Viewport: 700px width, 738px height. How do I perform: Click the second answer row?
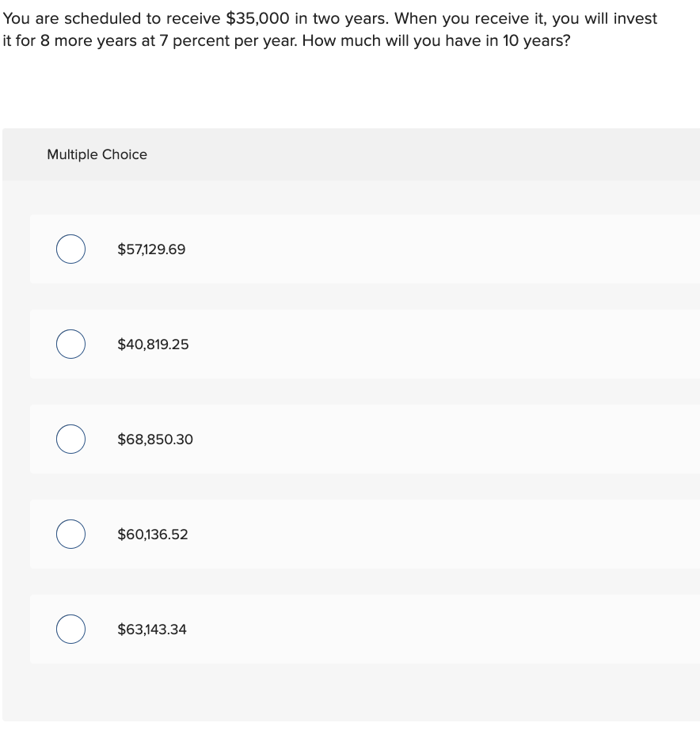coord(364,344)
